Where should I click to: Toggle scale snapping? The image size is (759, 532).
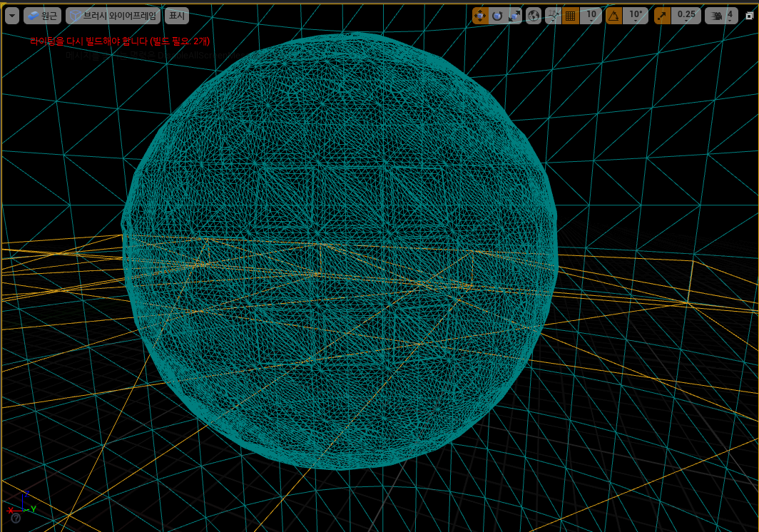point(662,16)
